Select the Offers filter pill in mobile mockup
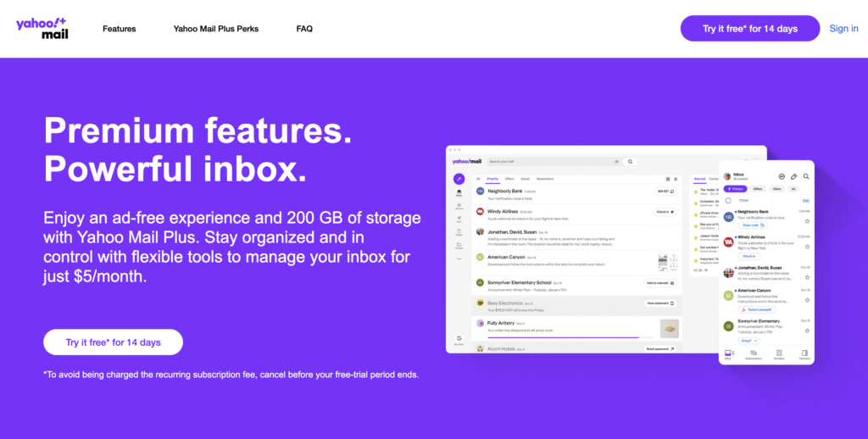This screenshot has width=868, height=439. coord(758,189)
